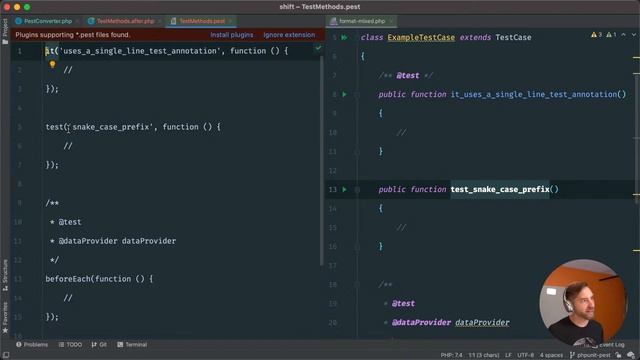Open the phpunit-pest git branch menu
This screenshot has height=360, width=640.
pyautogui.click(x=590, y=355)
